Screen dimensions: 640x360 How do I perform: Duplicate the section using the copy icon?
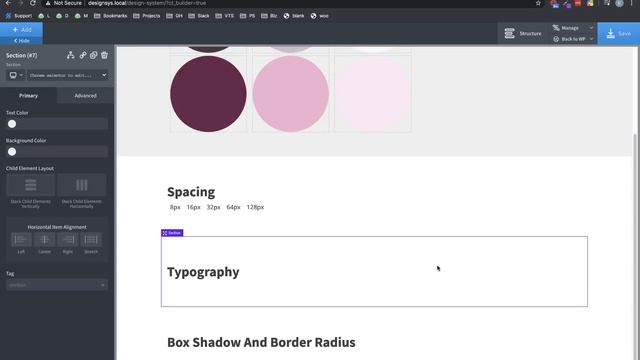[x=93, y=55]
